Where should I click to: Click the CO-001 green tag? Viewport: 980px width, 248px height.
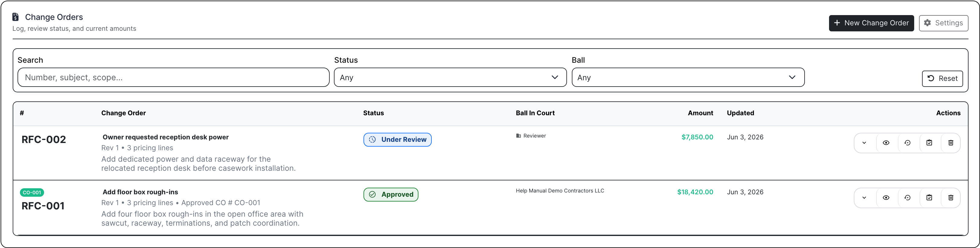click(32, 192)
